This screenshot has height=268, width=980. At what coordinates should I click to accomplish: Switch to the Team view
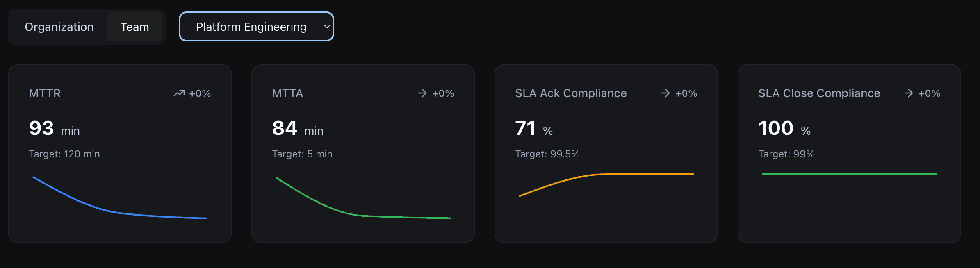(135, 26)
